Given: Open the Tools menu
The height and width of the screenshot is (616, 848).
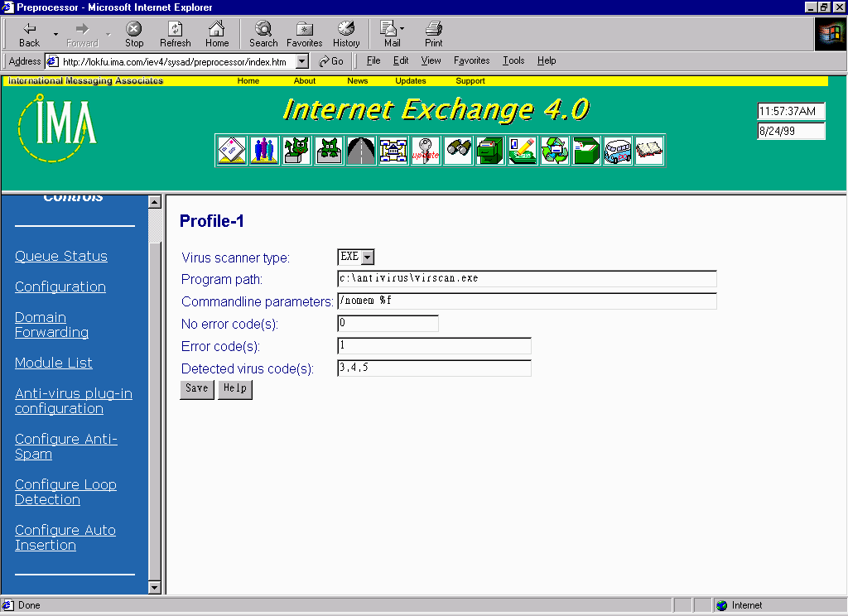Looking at the screenshot, I should coord(513,60).
